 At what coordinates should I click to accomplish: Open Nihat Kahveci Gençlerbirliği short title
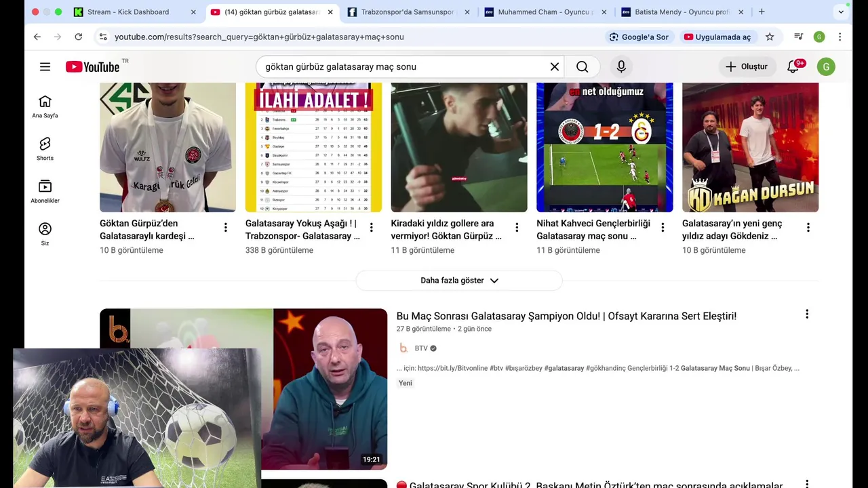coord(593,230)
